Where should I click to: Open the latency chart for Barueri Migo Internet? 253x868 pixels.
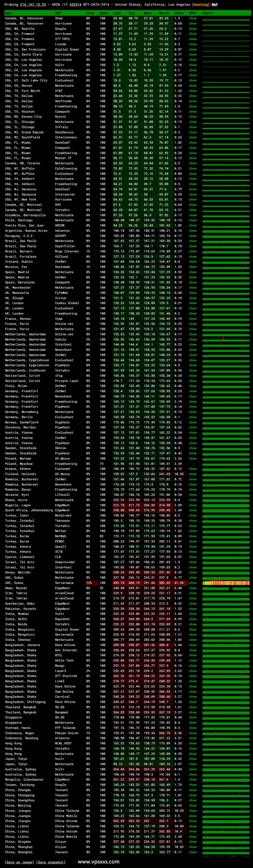point(226,251)
